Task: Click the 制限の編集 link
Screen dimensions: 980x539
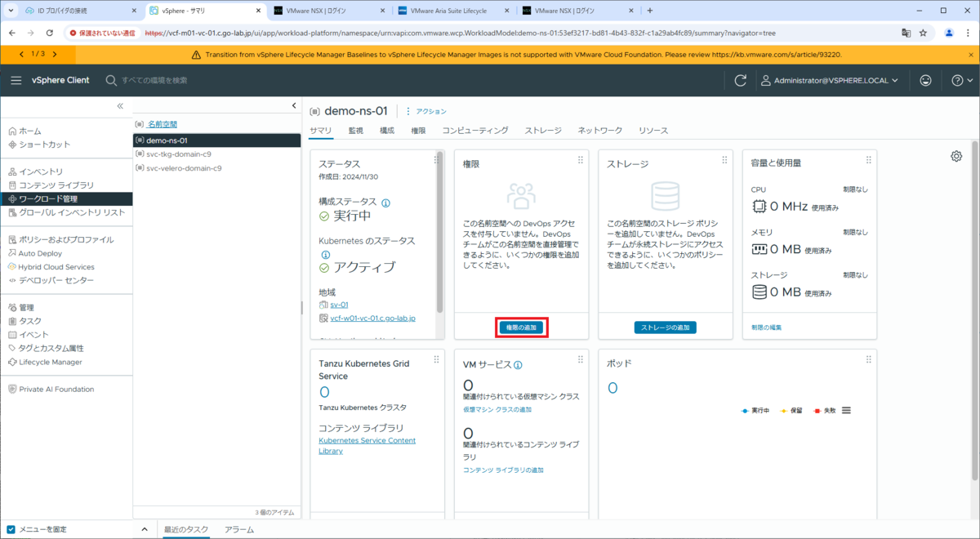Action: click(766, 327)
